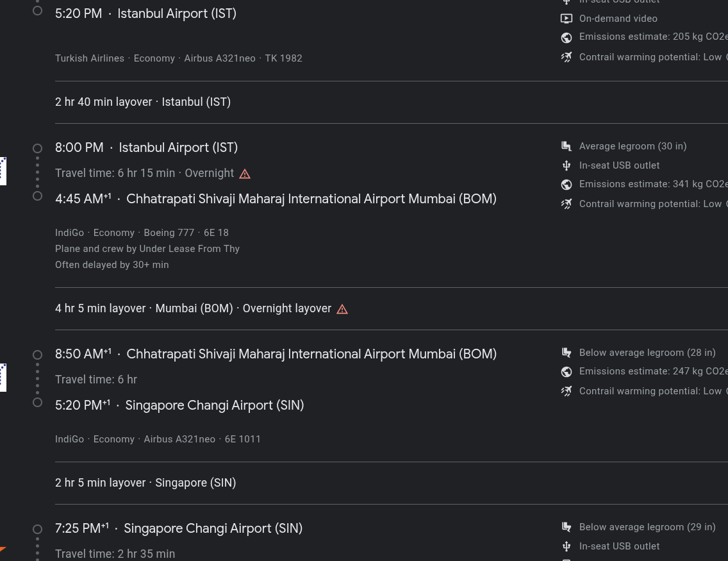Click the contrail icon for flight 6E 1011
The height and width of the screenshot is (561, 728).
pyautogui.click(x=567, y=391)
